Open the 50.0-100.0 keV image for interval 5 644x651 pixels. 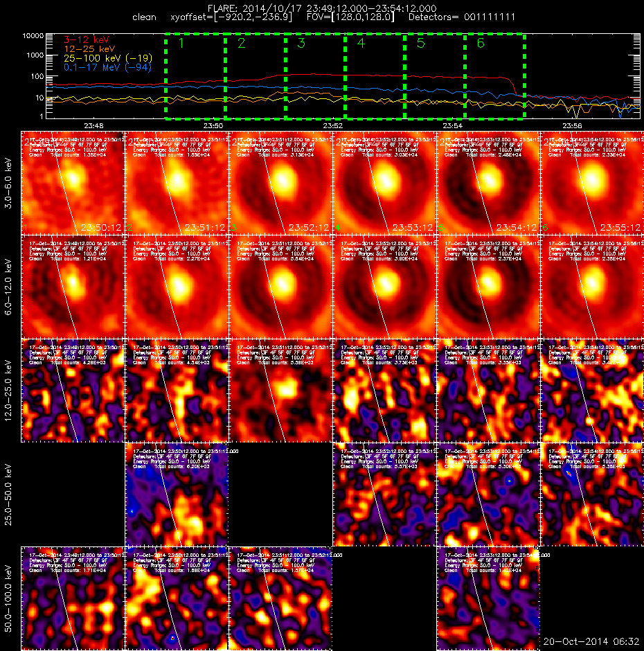coord(488,598)
